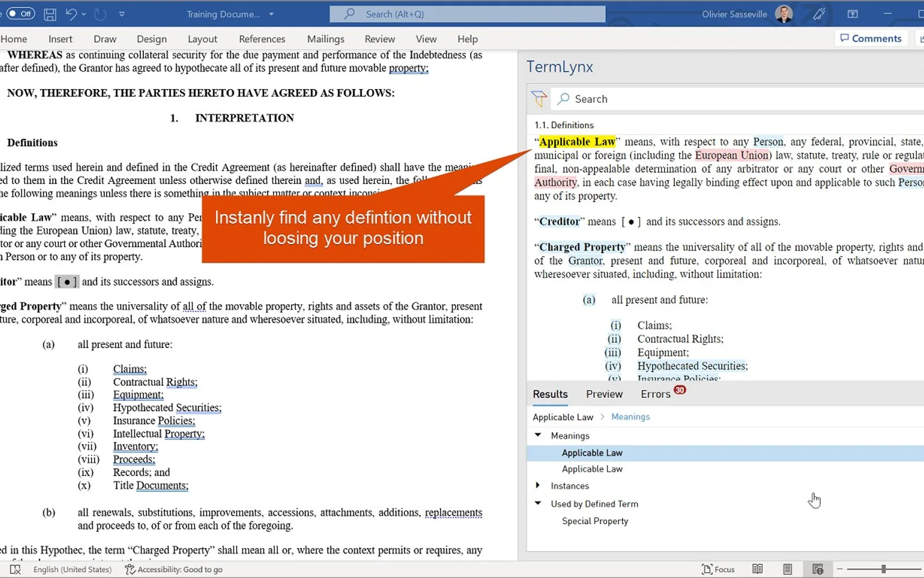
Task: Select Special Property tree item
Action: (595, 521)
